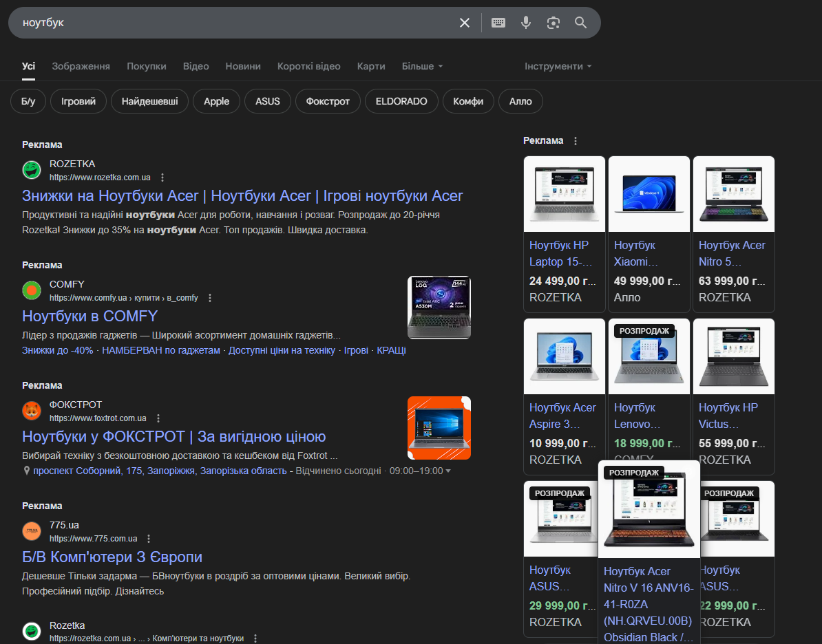Expand Foxtrot opening hours 09:00–19:00
The width and height of the screenshot is (822, 644).
coord(420,471)
